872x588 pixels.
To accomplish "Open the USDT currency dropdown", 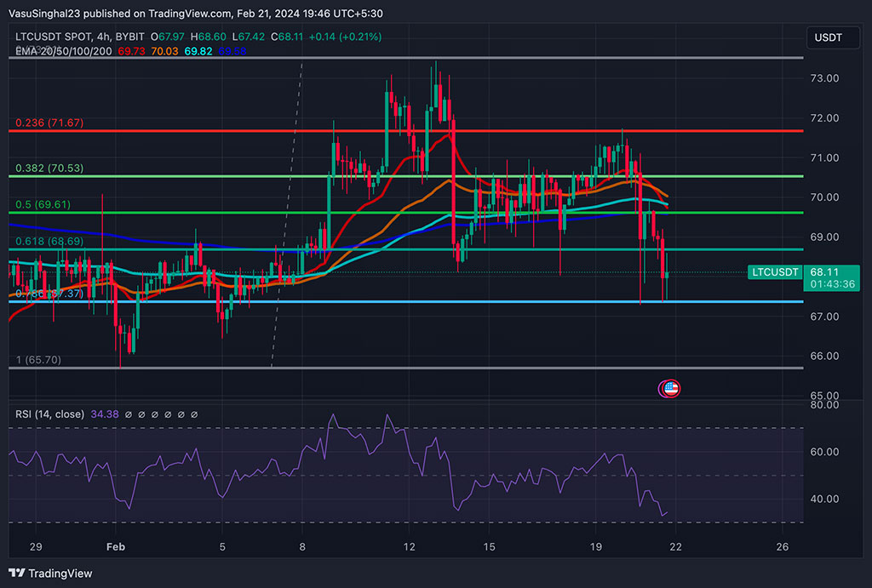I will point(829,37).
